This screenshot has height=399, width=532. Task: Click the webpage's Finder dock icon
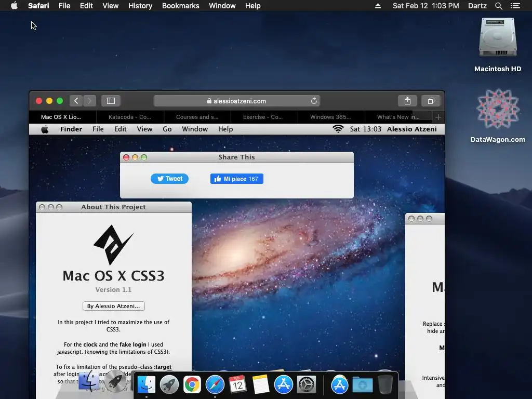[x=89, y=381]
